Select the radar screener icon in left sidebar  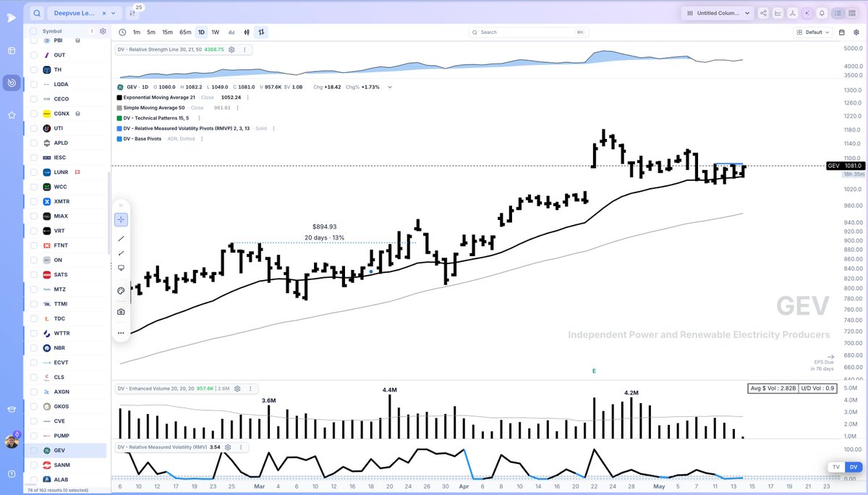pyautogui.click(x=12, y=82)
